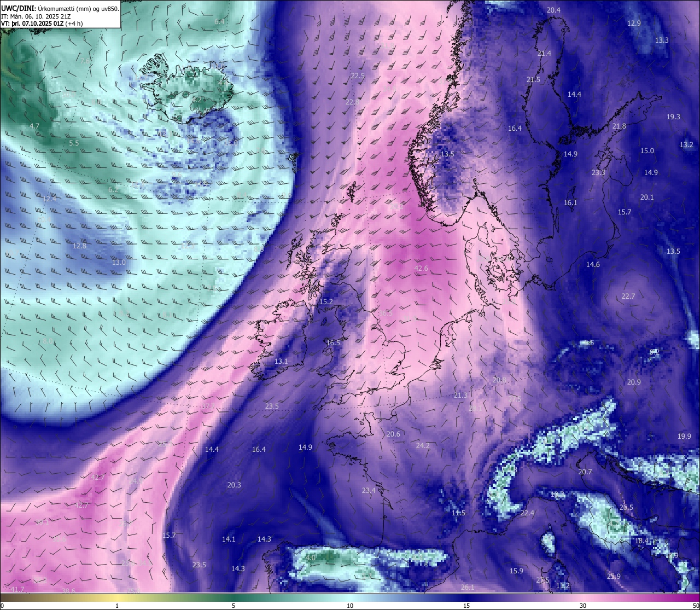Click the 24.2 value over eastern France
700x610 pixels.
423,445
